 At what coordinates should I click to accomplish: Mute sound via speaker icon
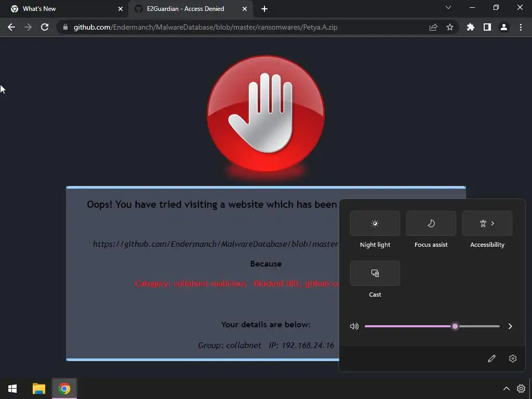tap(354, 326)
